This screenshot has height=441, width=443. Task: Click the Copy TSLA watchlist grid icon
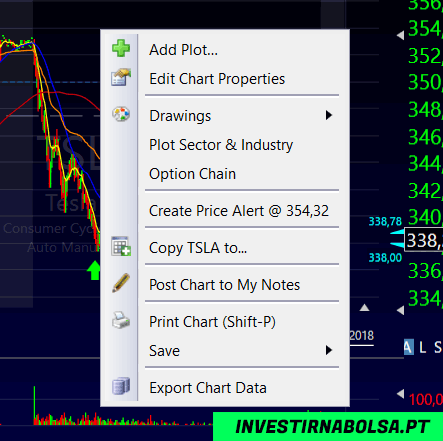[x=121, y=246]
